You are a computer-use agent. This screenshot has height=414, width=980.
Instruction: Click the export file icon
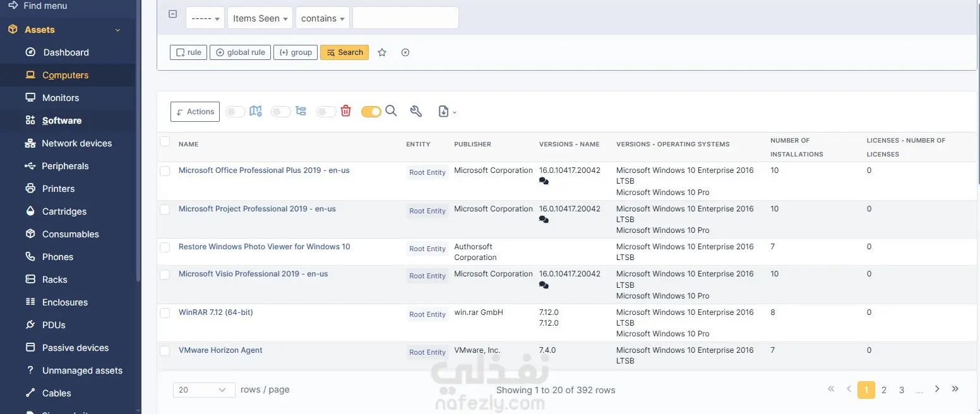[443, 112]
